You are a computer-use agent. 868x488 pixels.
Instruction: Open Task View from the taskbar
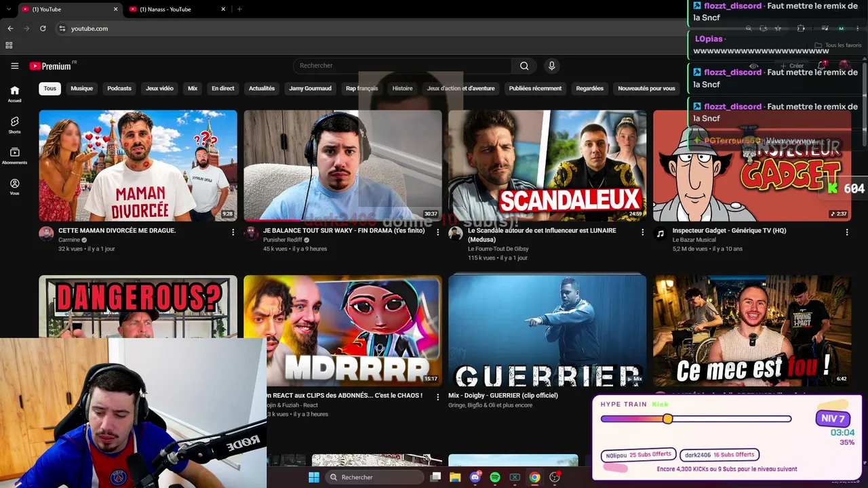pyautogui.click(x=435, y=477)
